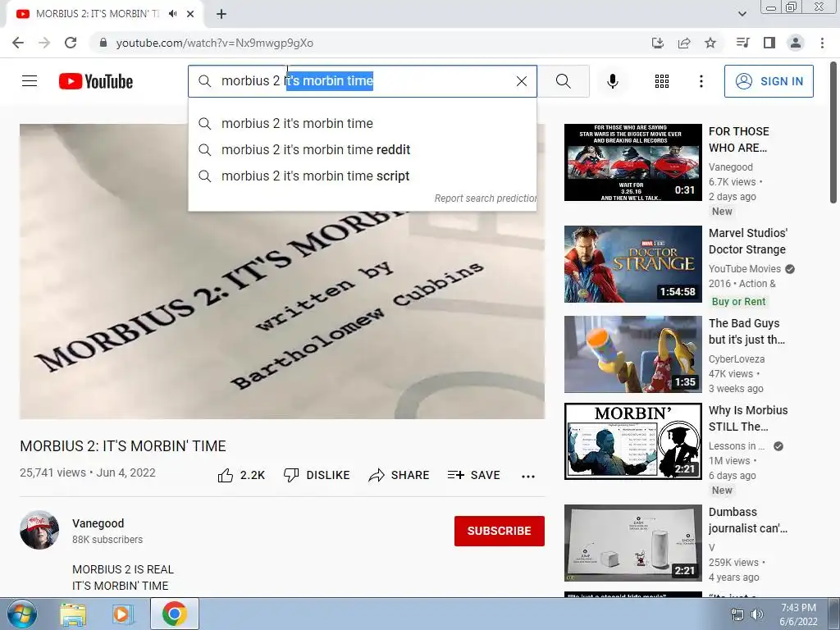Subscribe to the Vanegood channel
840x630 pixels.
coord(500,531)
